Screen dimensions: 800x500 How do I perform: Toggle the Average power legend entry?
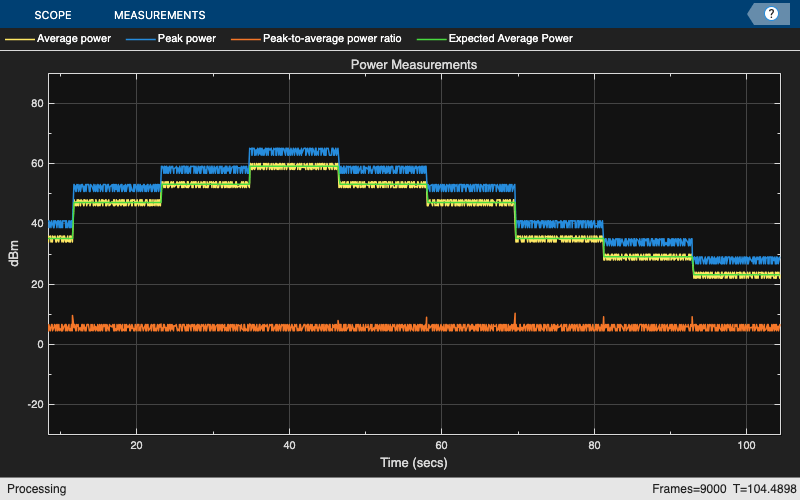coord(73,38)
